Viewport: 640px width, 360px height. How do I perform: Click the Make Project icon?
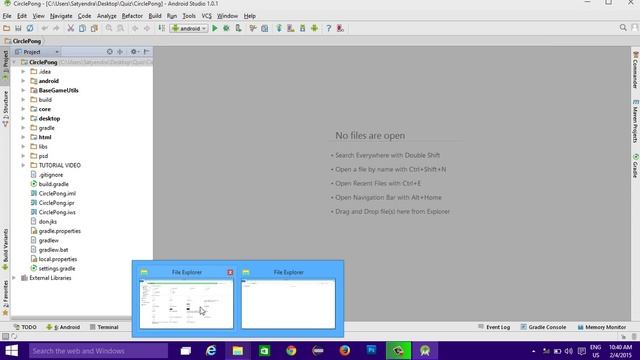pyautogui.click(x=162, y=28)
